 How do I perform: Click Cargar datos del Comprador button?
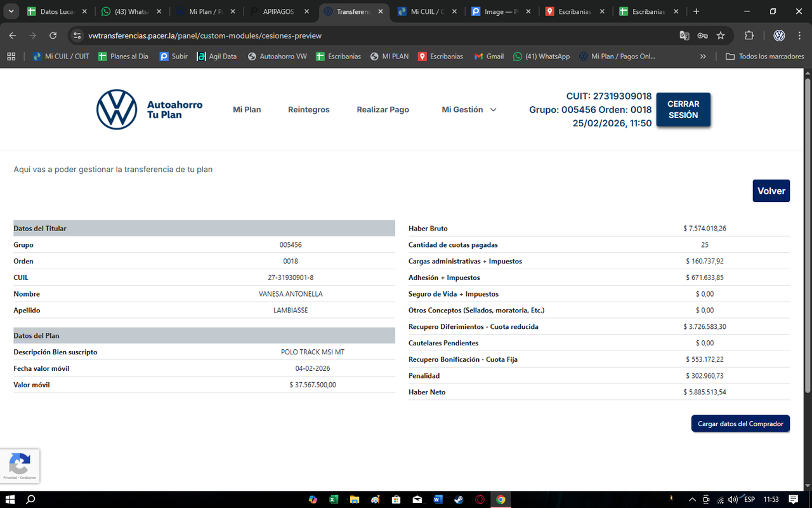click(x=740, y=424)
